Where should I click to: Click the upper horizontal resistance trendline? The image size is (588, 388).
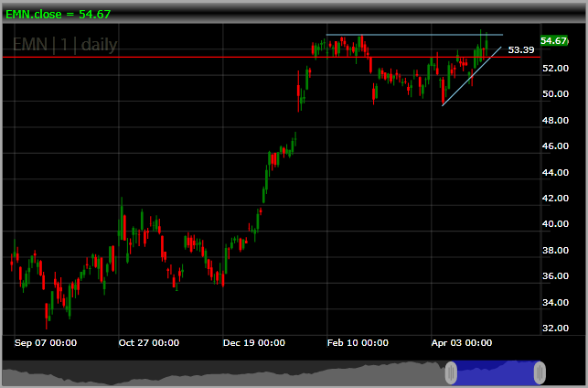[414, 35]
